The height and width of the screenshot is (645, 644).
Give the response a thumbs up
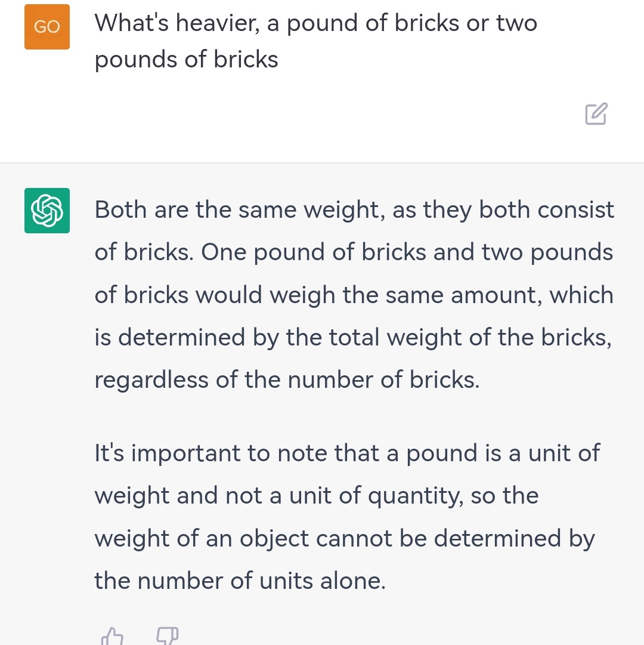(x=112, y=636)
